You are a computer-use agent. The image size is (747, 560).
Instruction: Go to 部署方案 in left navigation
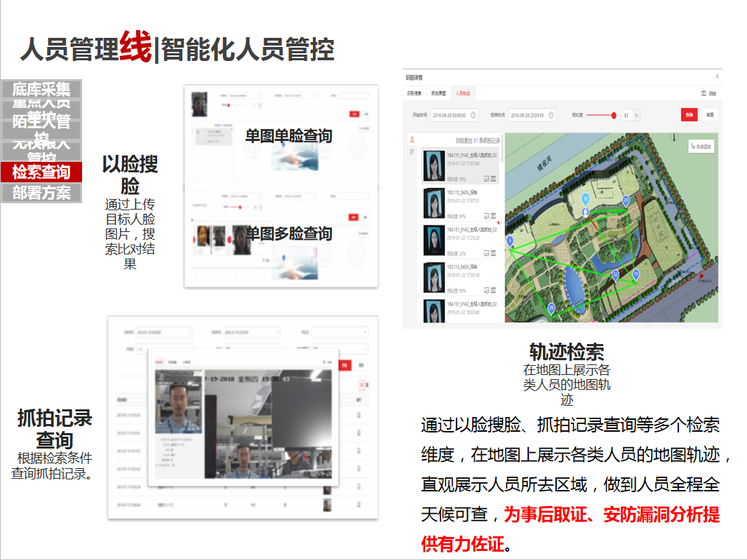pyautogui.click(x=41, y=193)
